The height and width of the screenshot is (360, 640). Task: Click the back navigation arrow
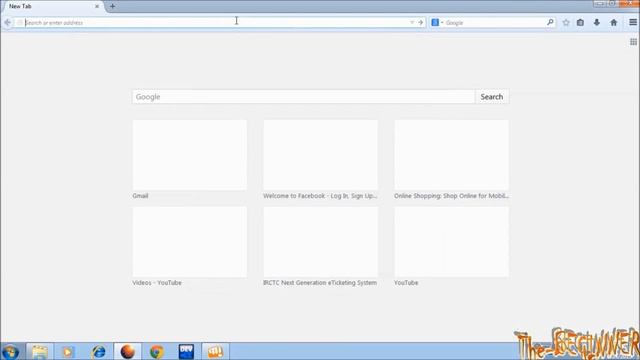click(8, 22)
